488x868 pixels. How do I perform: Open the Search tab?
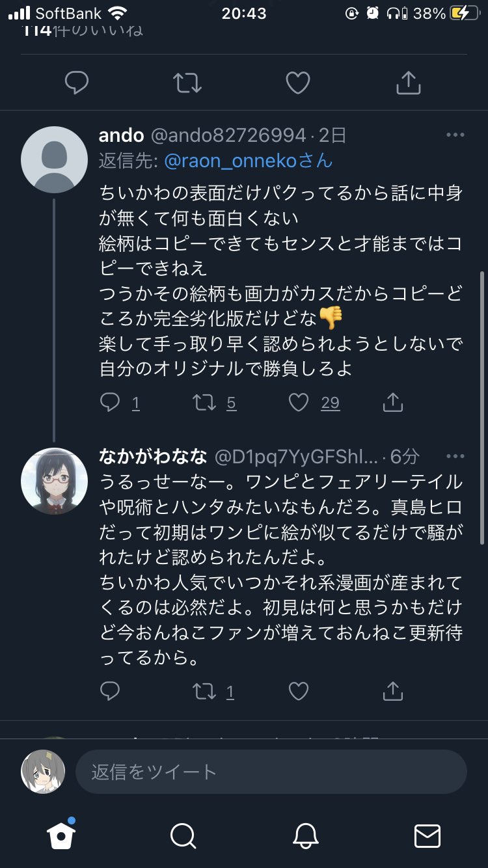pyautogui.click(x=183, y=835)
